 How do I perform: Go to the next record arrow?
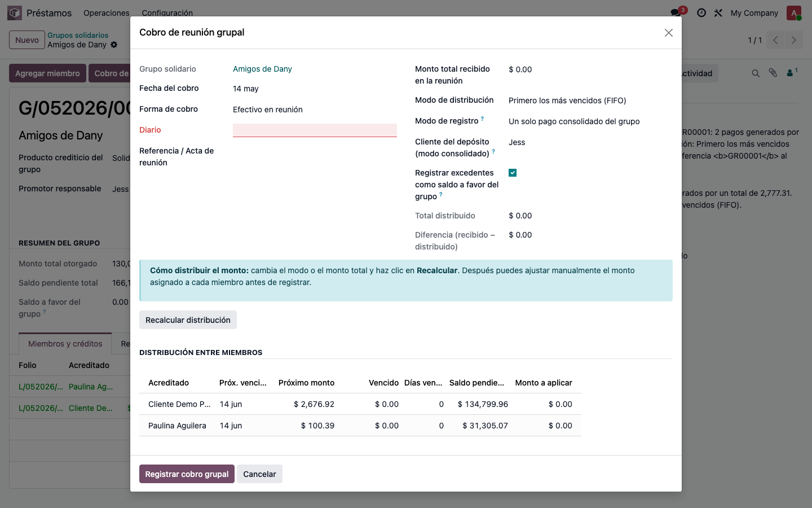pos(793,40)
